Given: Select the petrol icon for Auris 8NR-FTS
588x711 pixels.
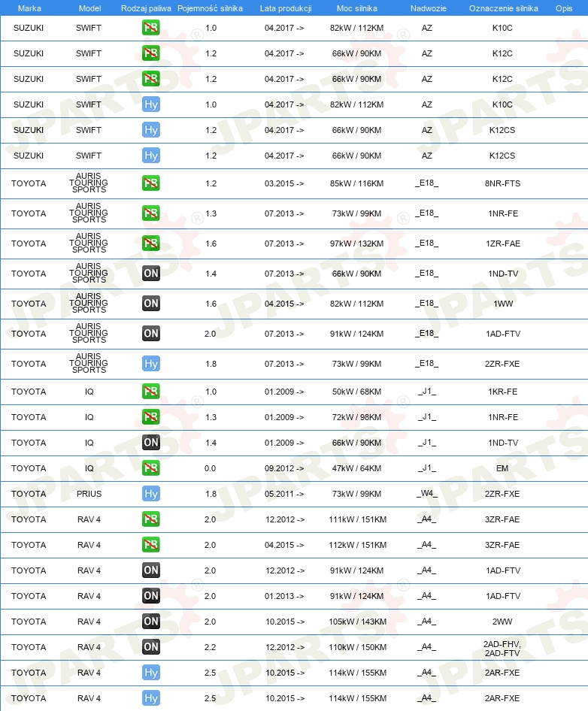Looking at the screenshot, I should click(150, 183).
